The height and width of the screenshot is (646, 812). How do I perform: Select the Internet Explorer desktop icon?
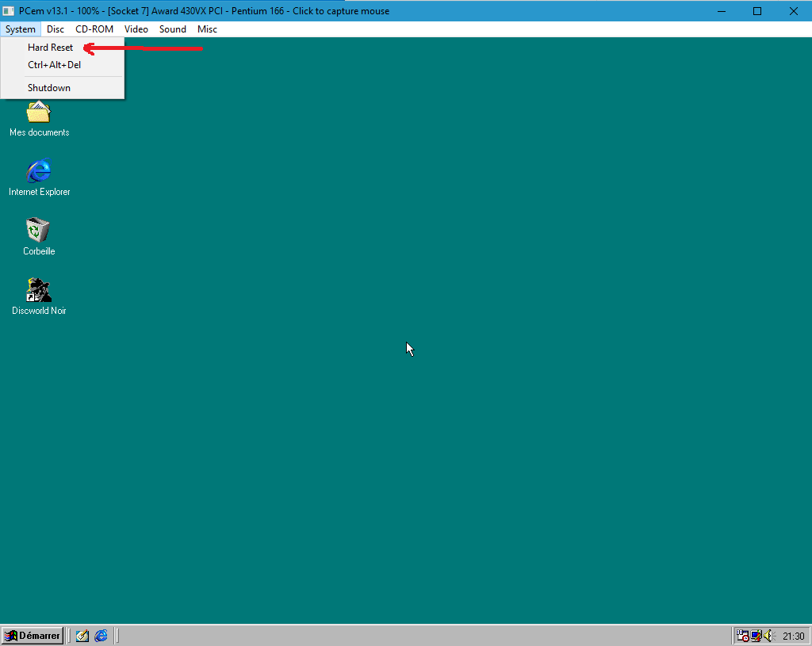[x=39, y=171]
